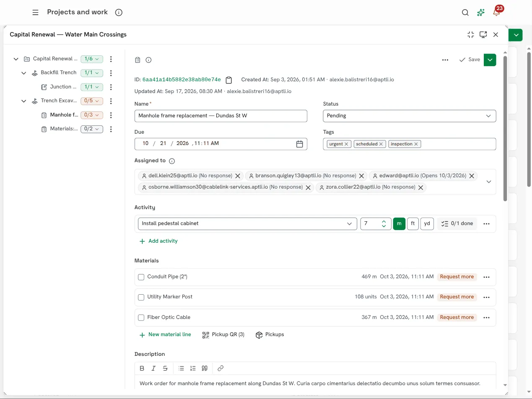Open the Pickup QR (3) codes
The width and height of the screenshot is (532, 399).
point(223,335)
